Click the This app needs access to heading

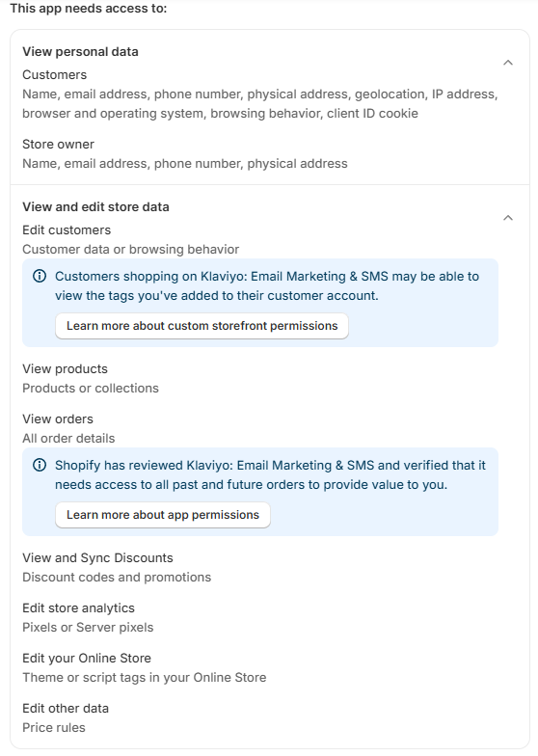89,8
